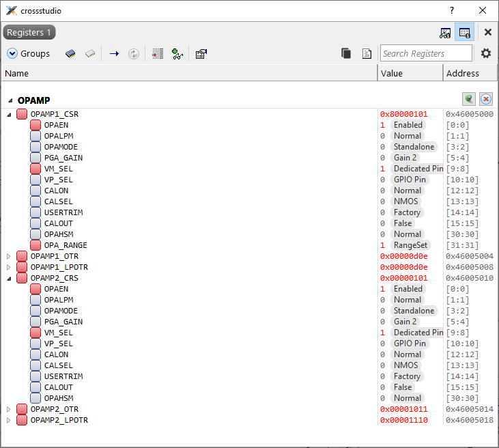Click the red box icon next to OPAMP1_CSR
This screenshot has height=448, width=499.
pyautogui.click(x=22, y=114)
